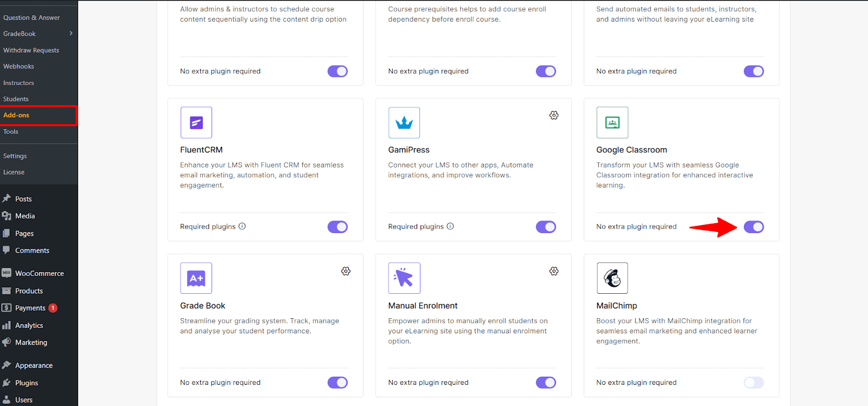Select Tools from the sidebar
This screenshot has height=406, width=868.
(x=10, y=131)
